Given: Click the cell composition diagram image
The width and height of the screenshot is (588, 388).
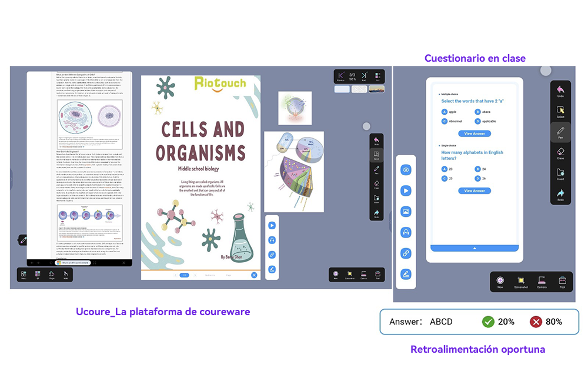Looking at the screenshot, I should pyautogui.click(x=294, y=172).
